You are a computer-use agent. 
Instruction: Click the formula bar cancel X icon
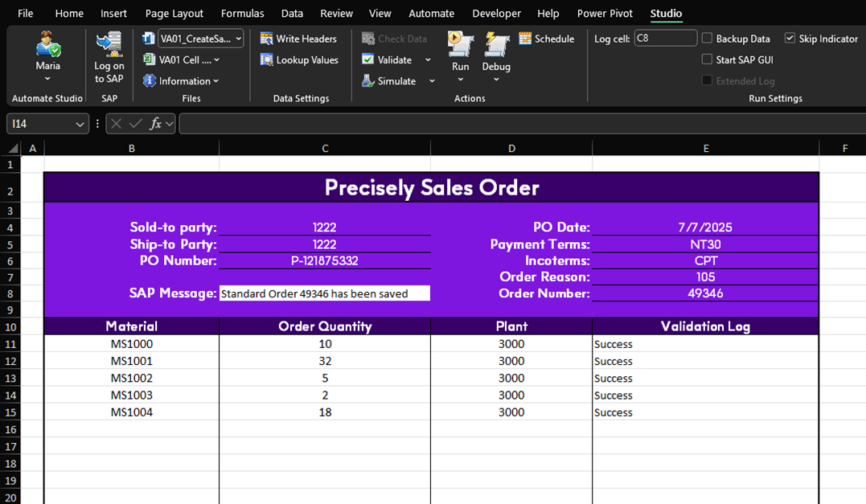click(x=116, y=124)
